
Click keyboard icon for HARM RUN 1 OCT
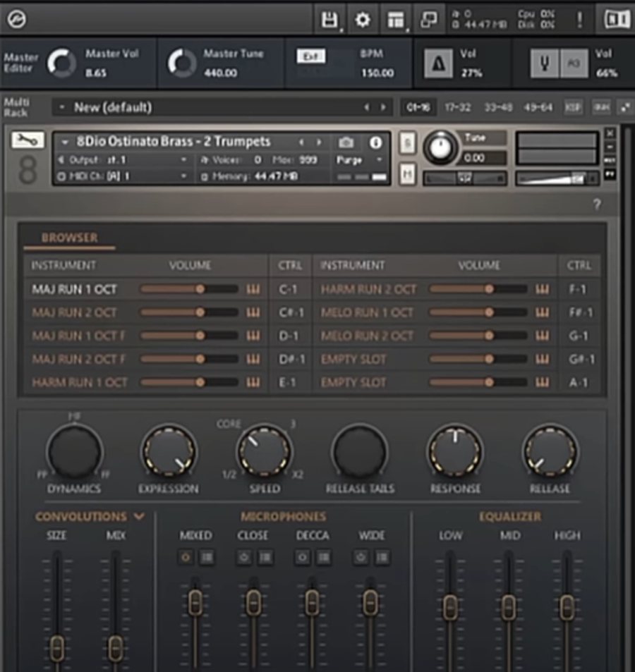tap(253, 382)
